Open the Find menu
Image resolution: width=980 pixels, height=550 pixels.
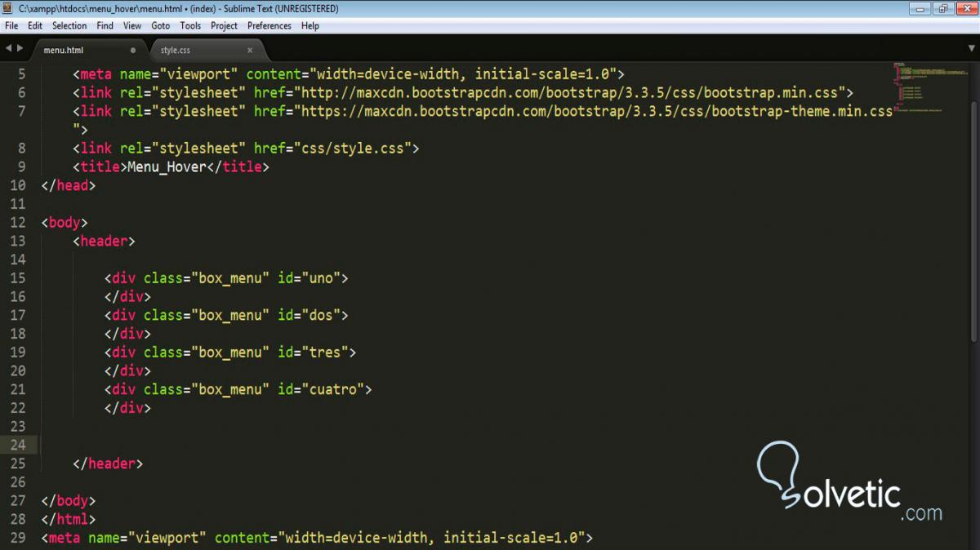coord(105,25)
